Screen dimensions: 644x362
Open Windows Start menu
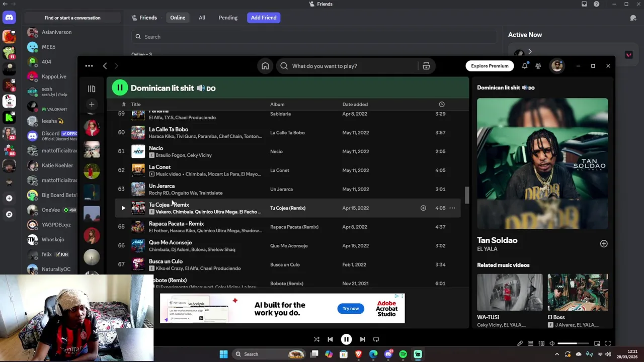click(223, 354)
